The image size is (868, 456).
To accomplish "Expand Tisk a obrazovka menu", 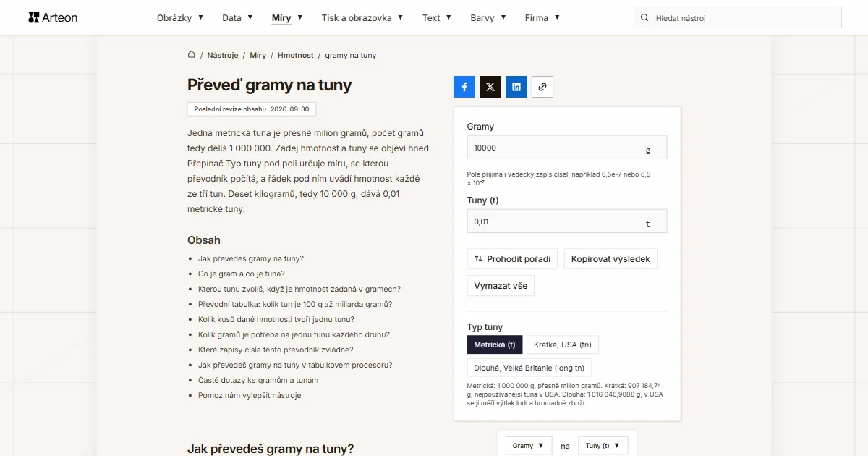I will 362,18.
